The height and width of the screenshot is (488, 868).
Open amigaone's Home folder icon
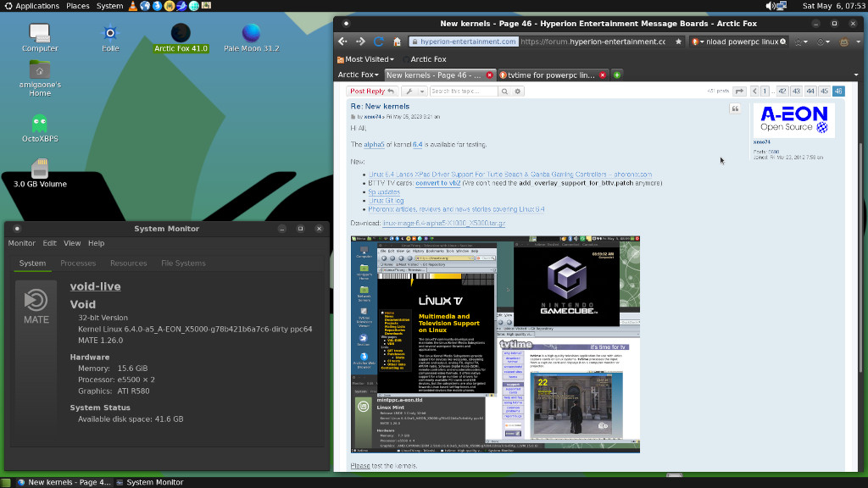pos(40,79)
